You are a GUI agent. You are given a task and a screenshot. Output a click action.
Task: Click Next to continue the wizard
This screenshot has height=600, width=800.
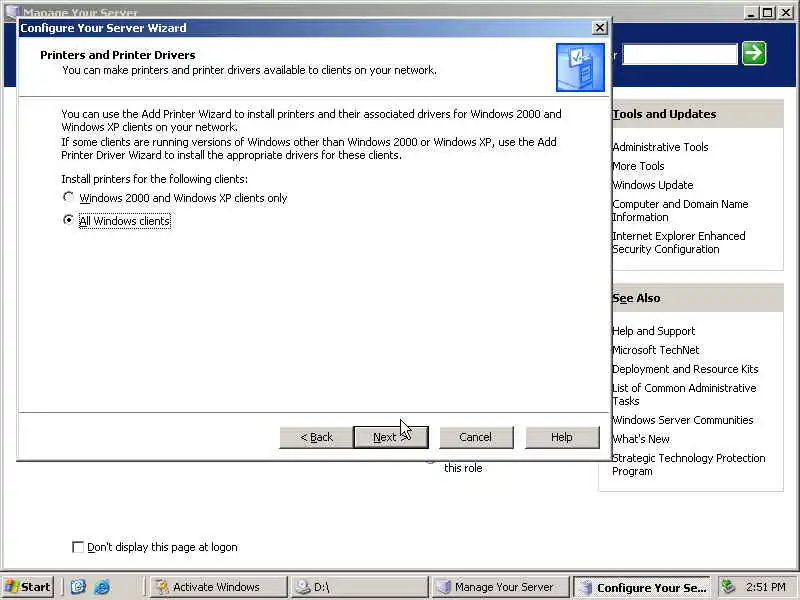click(391, 437)
